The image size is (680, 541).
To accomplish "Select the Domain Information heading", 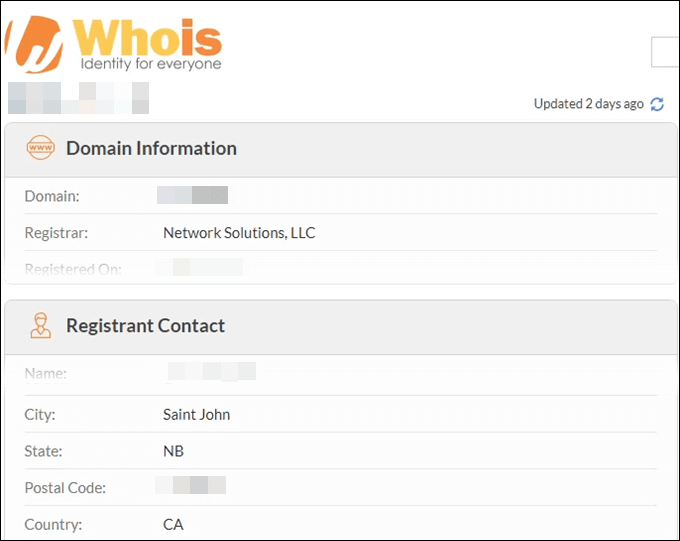I will click(151, 148).
